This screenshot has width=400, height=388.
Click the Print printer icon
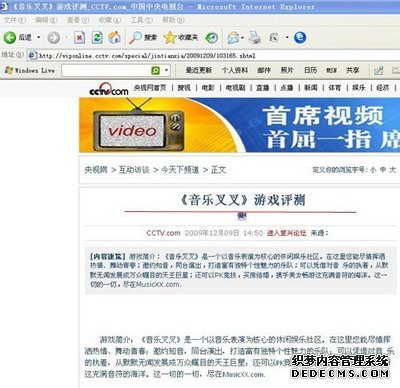255,38
